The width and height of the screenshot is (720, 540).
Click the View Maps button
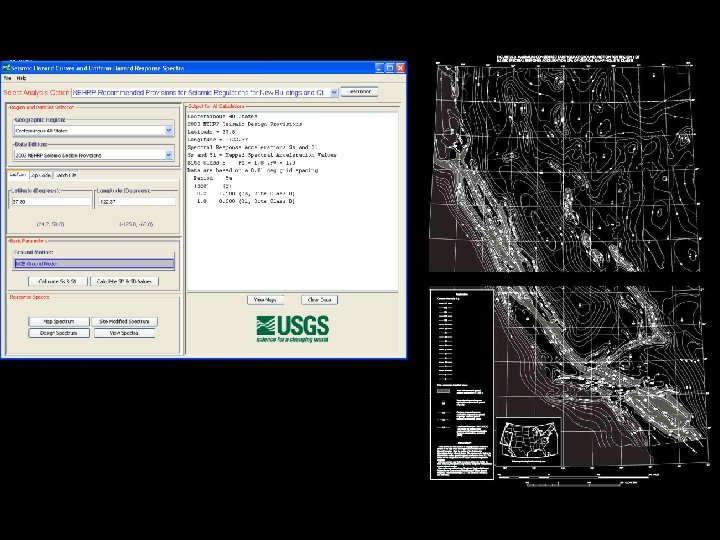tap(265, 299)
